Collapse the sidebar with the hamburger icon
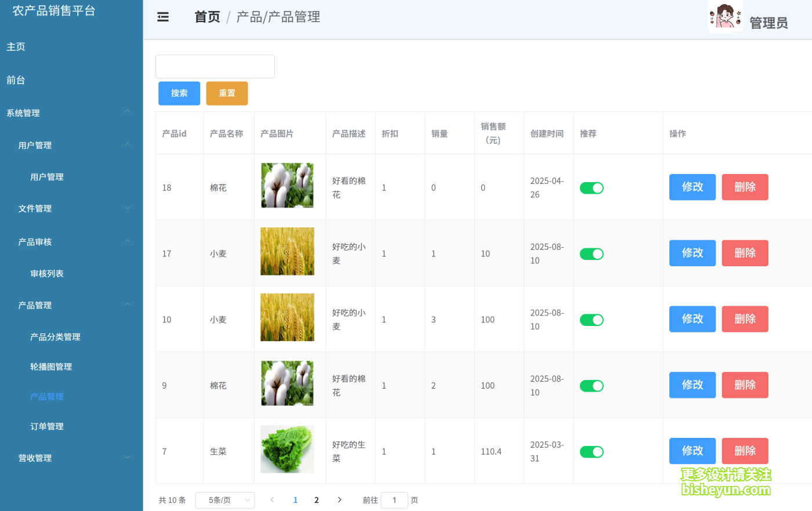 click(x=162, y=17)
